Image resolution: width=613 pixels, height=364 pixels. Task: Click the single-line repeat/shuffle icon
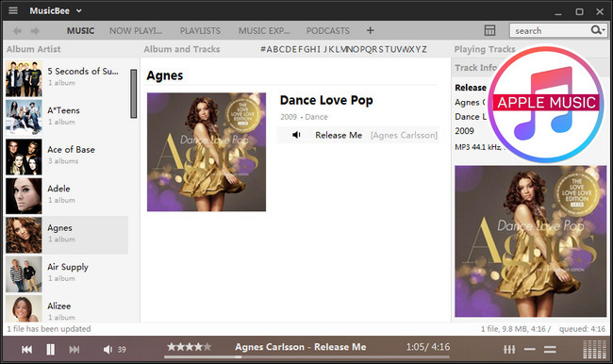point(530,349)
